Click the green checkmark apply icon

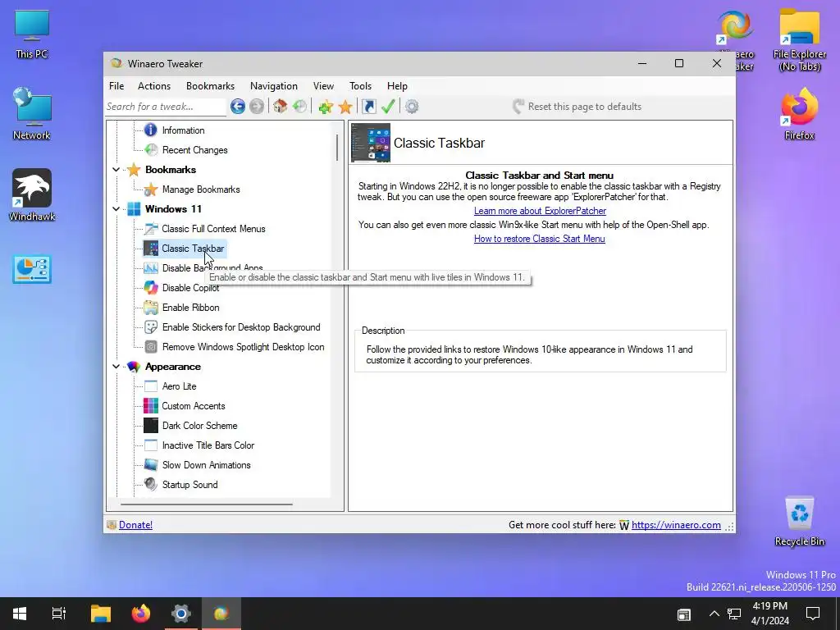388,107
